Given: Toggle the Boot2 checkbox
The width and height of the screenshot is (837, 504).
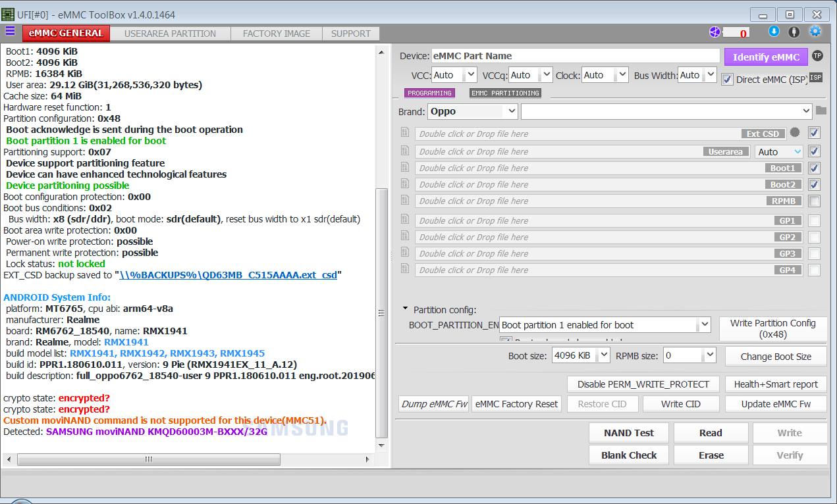Looking at the screenshot, I should 815,184.
